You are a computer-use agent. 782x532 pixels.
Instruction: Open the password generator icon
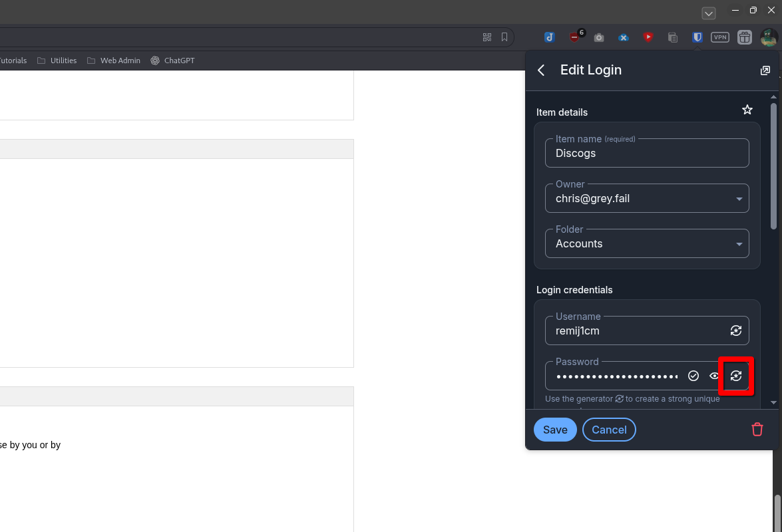(x=736, y=376)
